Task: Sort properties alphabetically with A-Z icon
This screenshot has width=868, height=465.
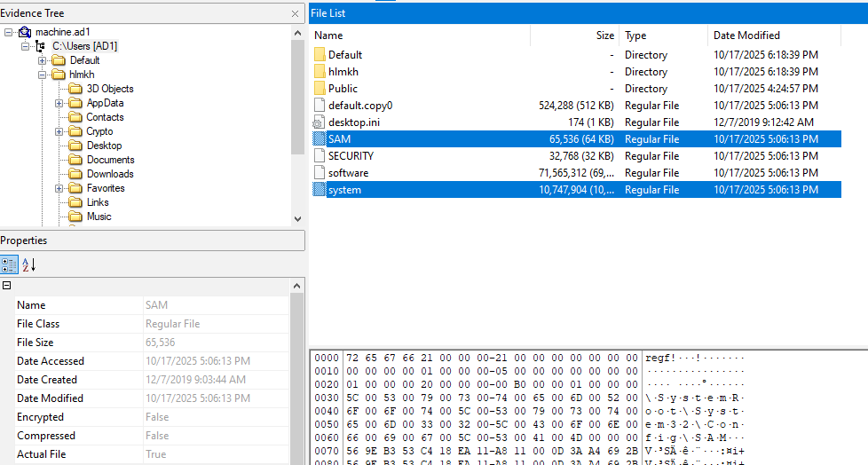Action: (28, 264)
